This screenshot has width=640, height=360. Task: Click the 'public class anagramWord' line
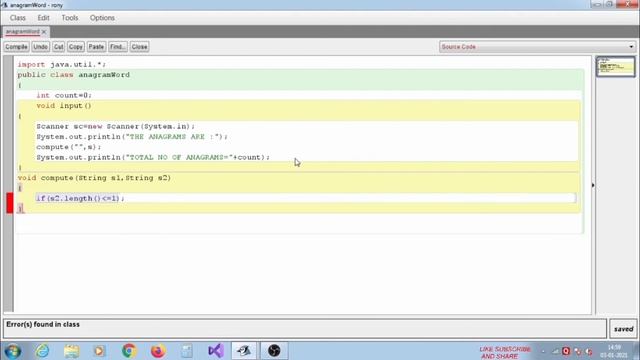click(x=73, y=75)
